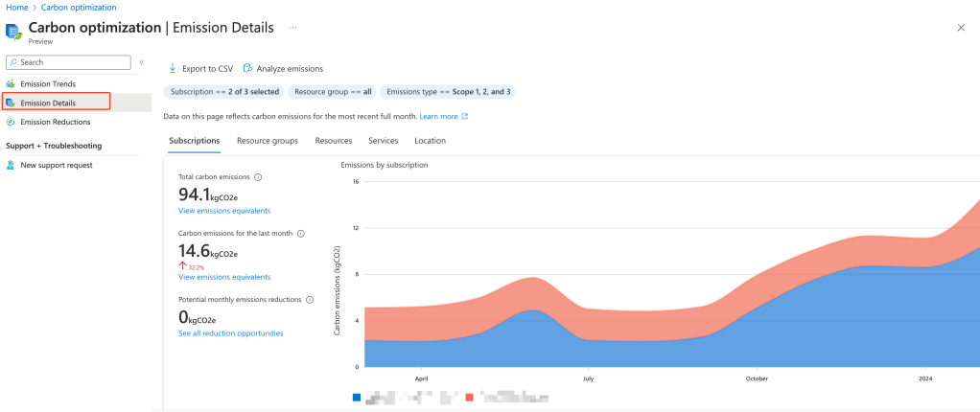
Task: Click the New support request icon
Action: tap(11, 165)
